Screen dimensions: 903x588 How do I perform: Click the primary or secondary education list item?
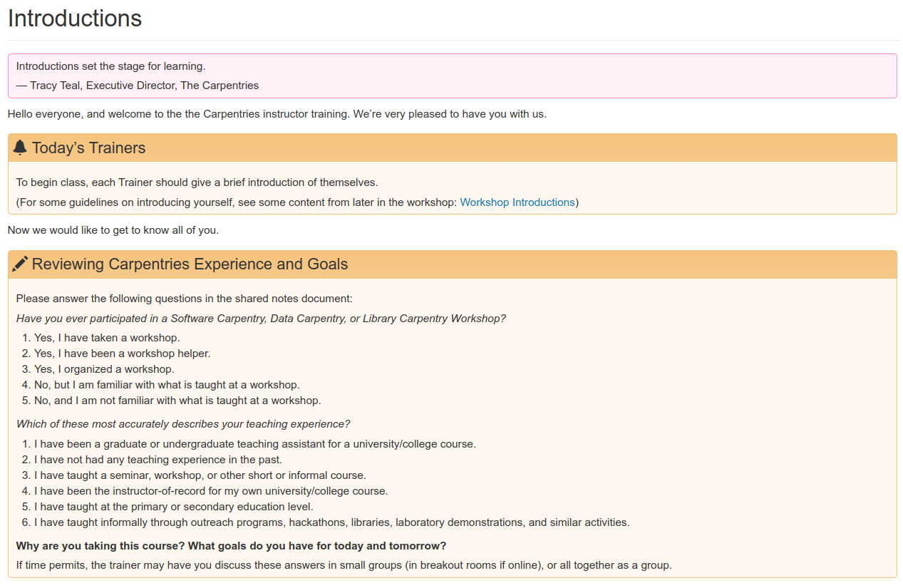174,507
